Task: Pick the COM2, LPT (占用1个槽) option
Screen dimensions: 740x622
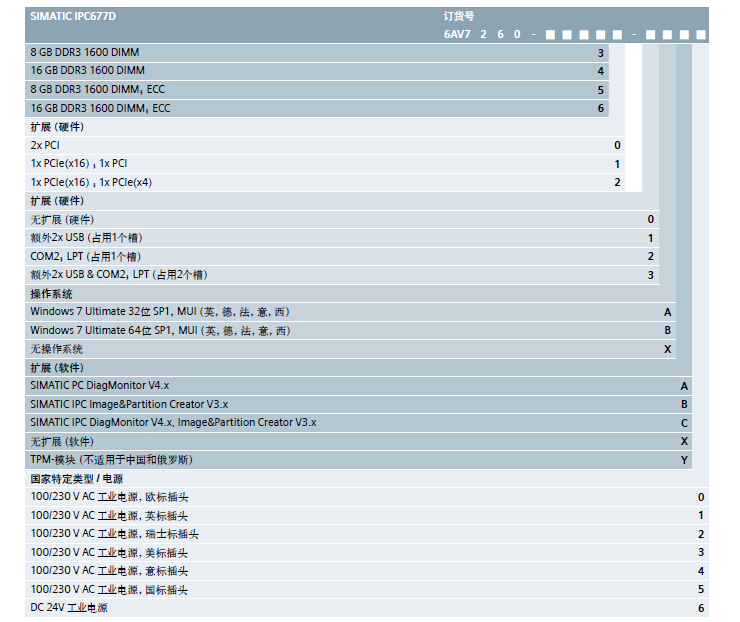Action: point(86,256)
